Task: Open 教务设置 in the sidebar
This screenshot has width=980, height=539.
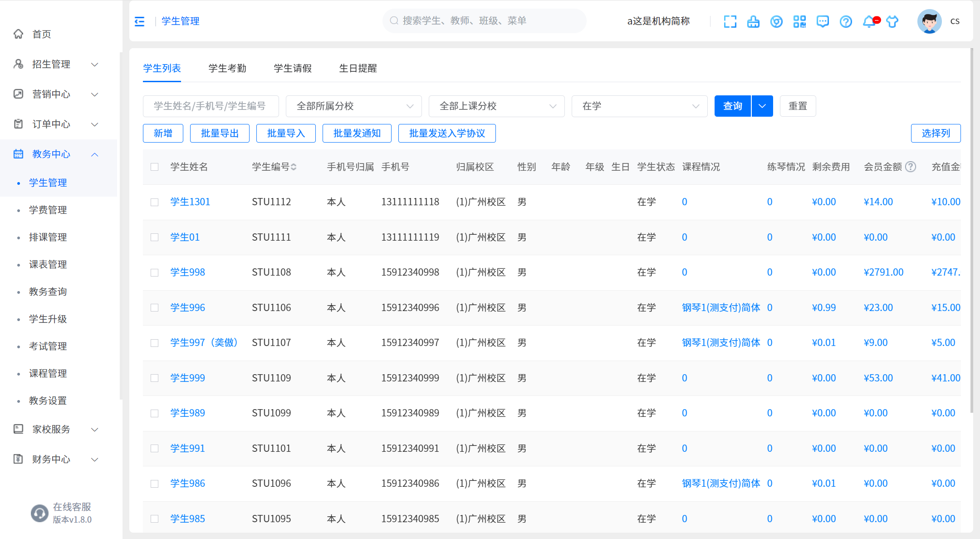Action: coord(48,401)
